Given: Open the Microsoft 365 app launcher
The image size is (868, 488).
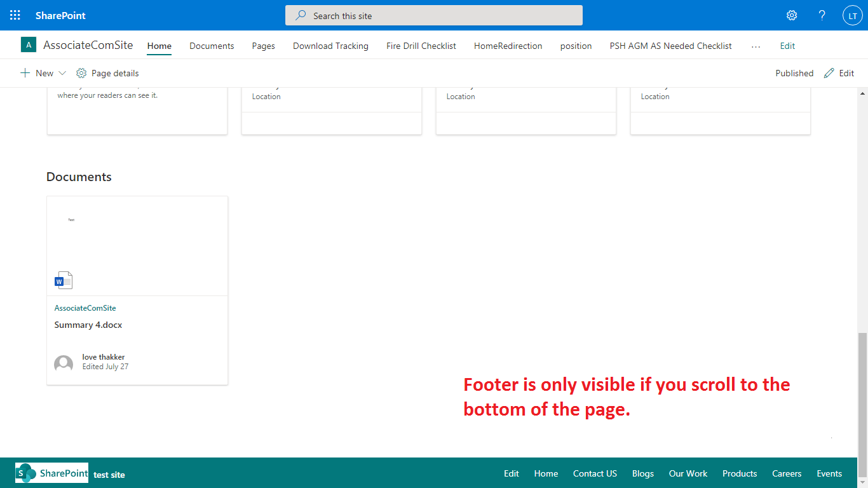Looking at the screenshot, I should [x=15, y=15].
